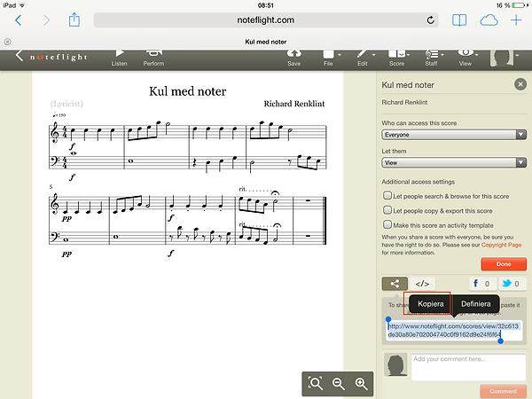Screen dimensions: 532x399
Task: Close the Kul med noter tab
Action: (x=7, y=42)
